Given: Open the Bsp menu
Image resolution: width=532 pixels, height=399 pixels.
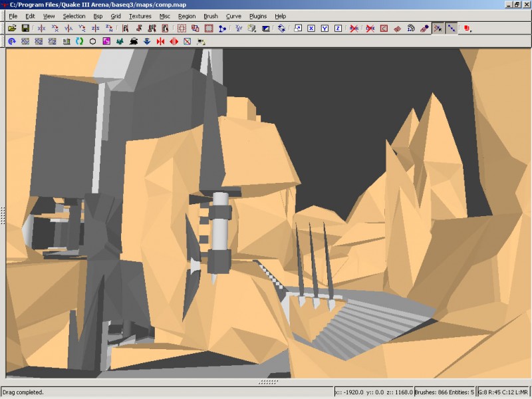Looking at the screenshot, I should 98,16.
